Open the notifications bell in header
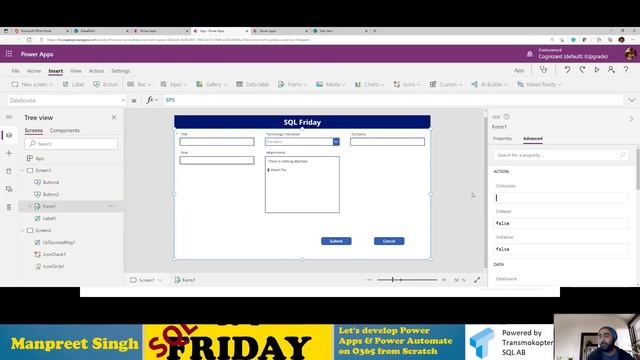Viewport: 640px width, 360px height. pyautogui.click(x=530, y=54)
